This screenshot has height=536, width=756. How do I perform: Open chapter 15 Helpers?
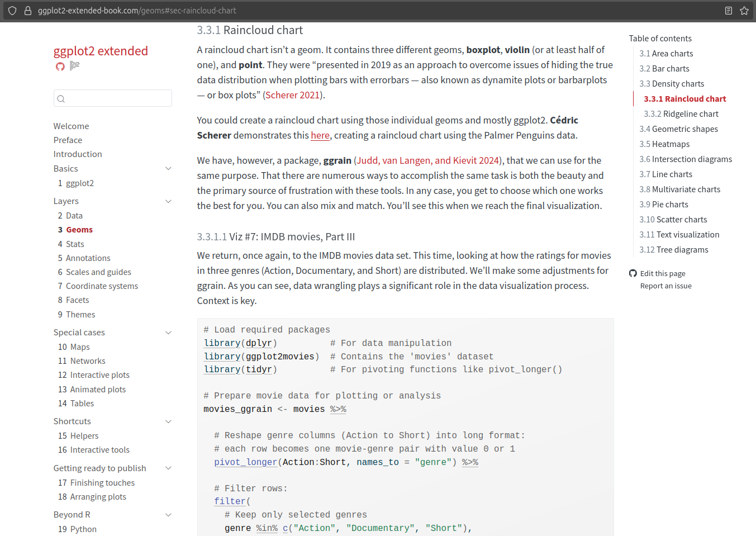click(78, 436)
